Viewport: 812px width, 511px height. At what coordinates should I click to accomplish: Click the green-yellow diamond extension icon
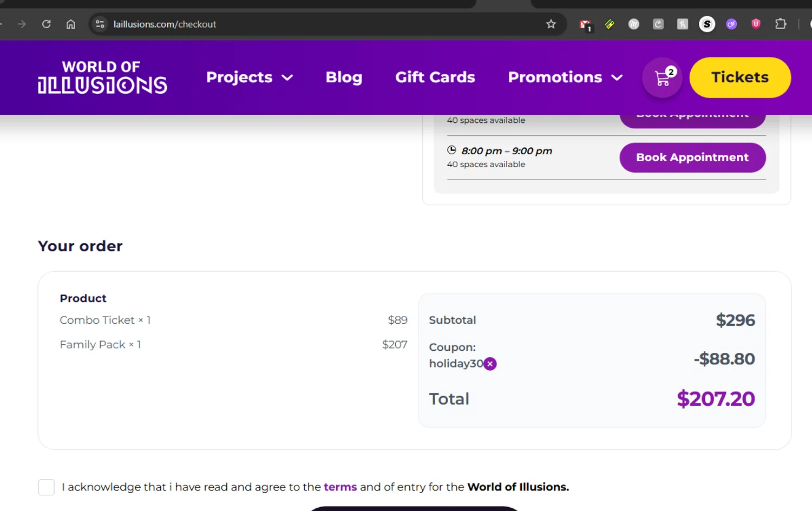[610, 24]
